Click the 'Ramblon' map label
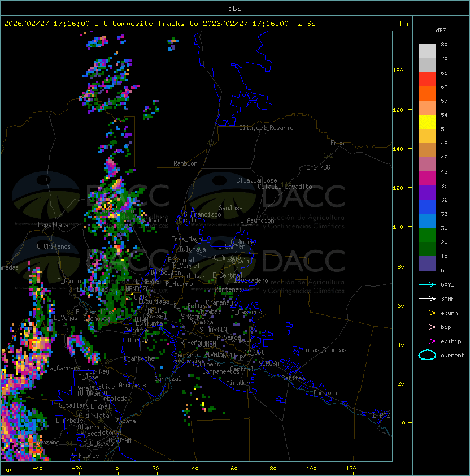Viewport: 470px width, 476px height. (x=185, y=163)
